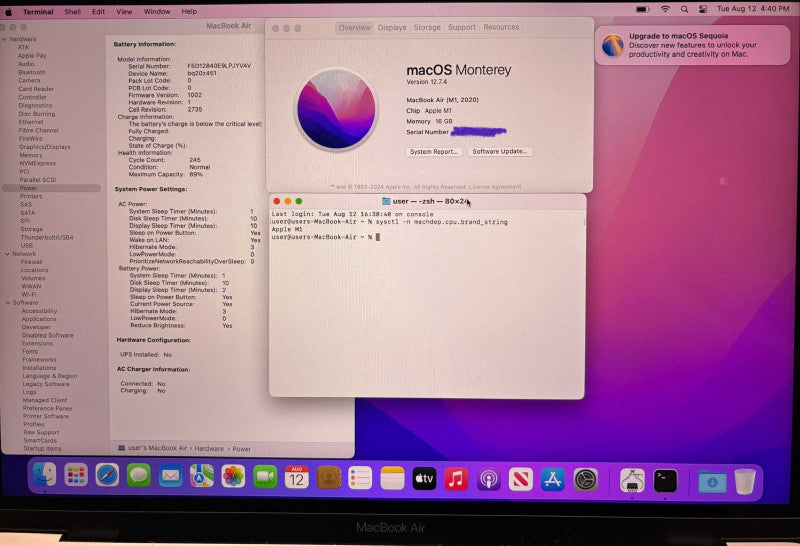Switch to Support tab in About This Mac

click(462, 27)
